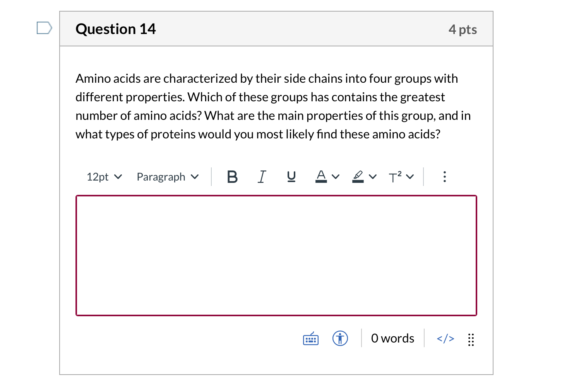Apply bold formatting in the editor toolbar

point(232,177)
